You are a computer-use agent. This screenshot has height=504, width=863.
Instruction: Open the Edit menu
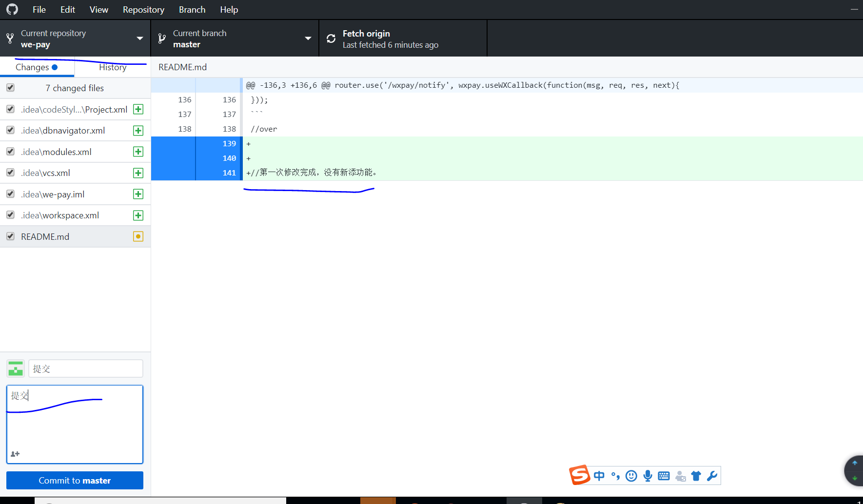coord(68,10)
